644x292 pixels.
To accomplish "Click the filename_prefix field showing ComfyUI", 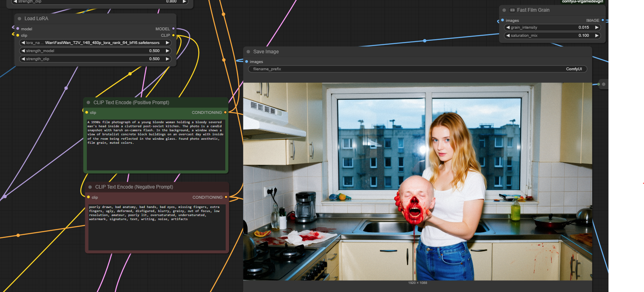I will (417, 69).
